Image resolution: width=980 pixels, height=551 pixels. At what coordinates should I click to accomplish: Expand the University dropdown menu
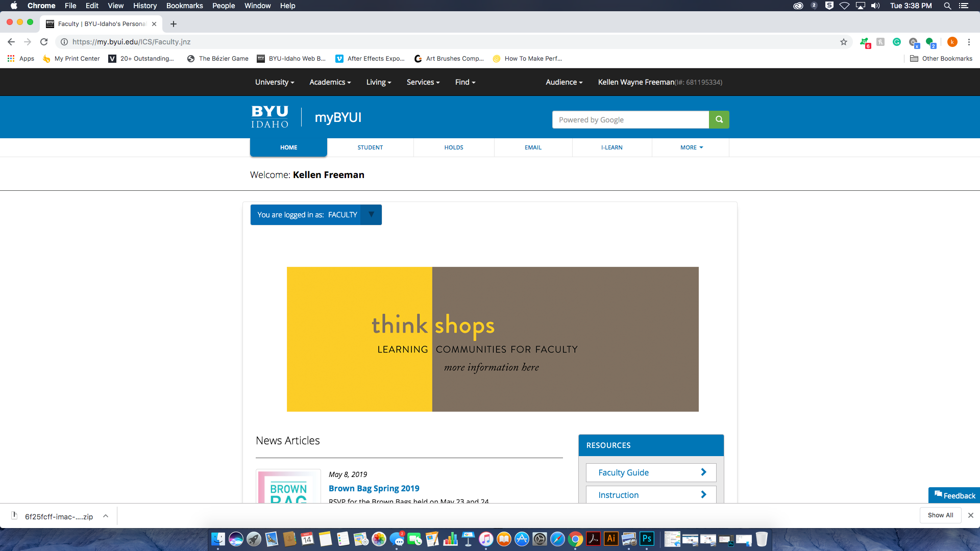coord(275,82)
